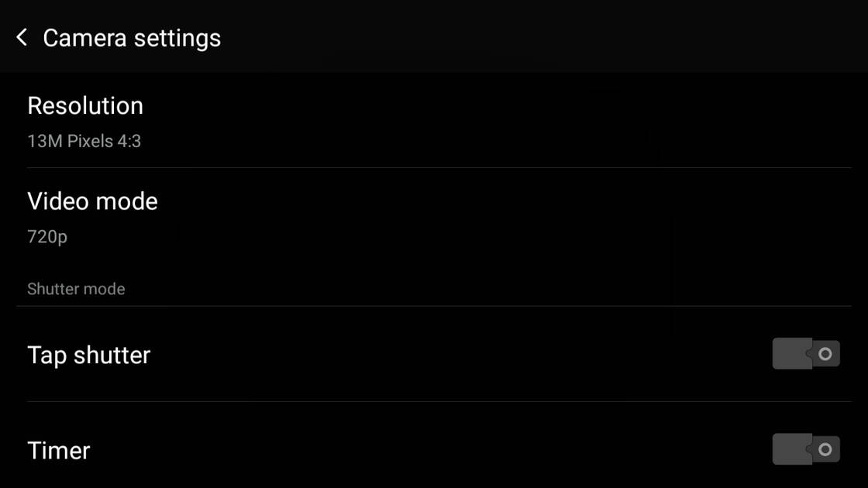Open the Video mode options
This screenshot has width=868, height=488.
click(x=434, y=215)
